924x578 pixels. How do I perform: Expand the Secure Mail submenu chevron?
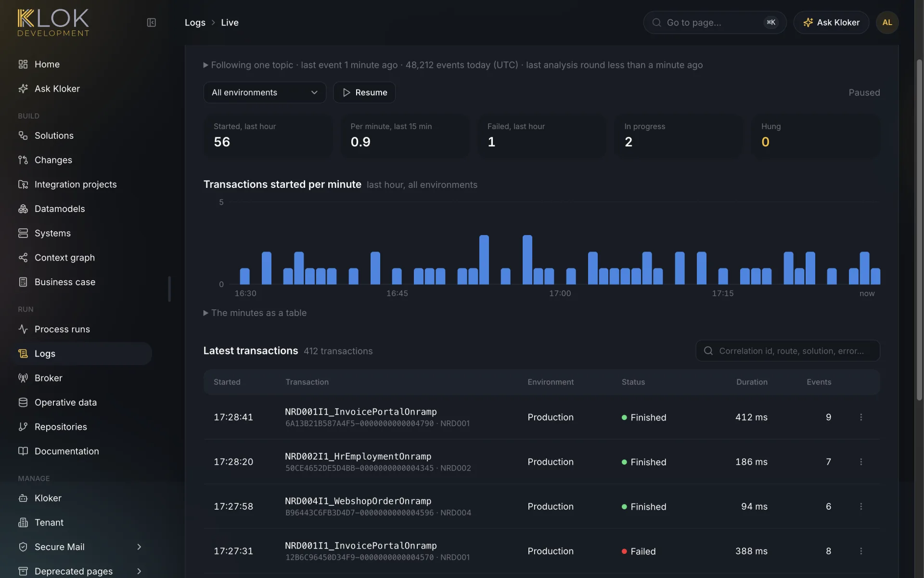pos(139,547)
